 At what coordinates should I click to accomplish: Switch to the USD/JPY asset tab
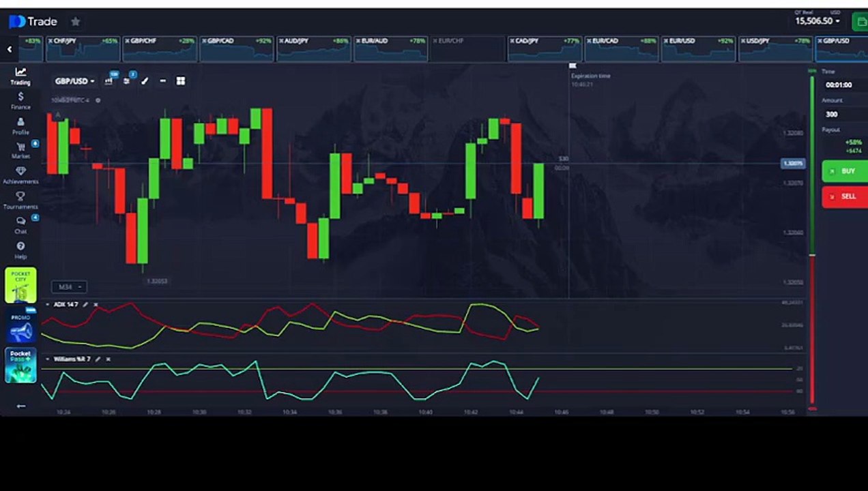[x=777, y=48]
